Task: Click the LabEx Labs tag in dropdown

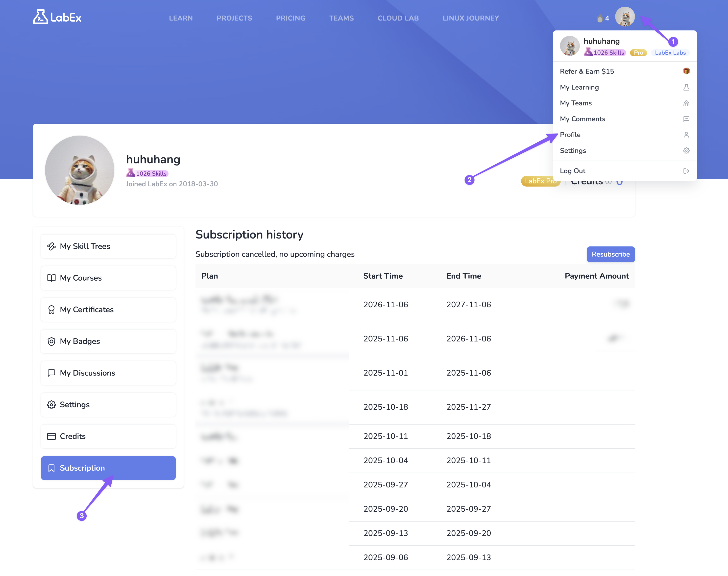Action: point(670,53)
